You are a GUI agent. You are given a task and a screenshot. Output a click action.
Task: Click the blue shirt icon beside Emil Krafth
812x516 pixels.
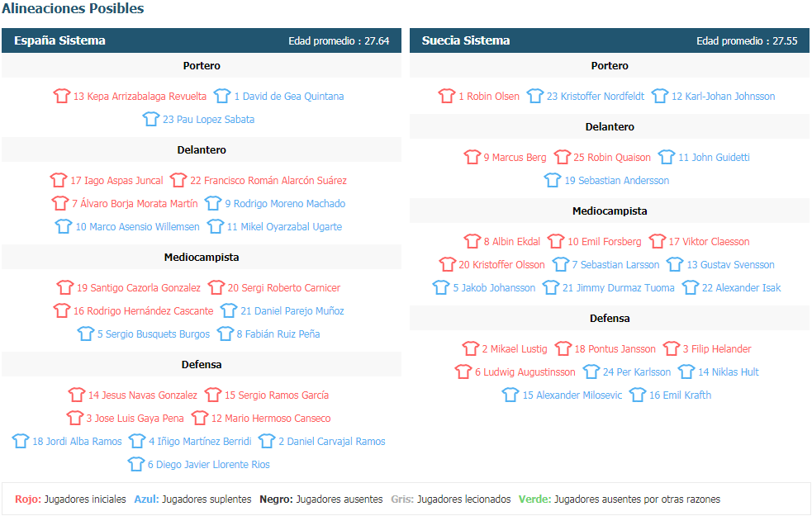click(638, 395)
